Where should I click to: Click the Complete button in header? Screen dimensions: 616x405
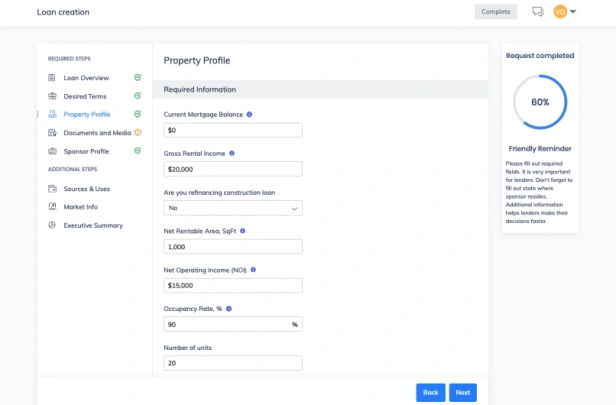click(496, 12)
